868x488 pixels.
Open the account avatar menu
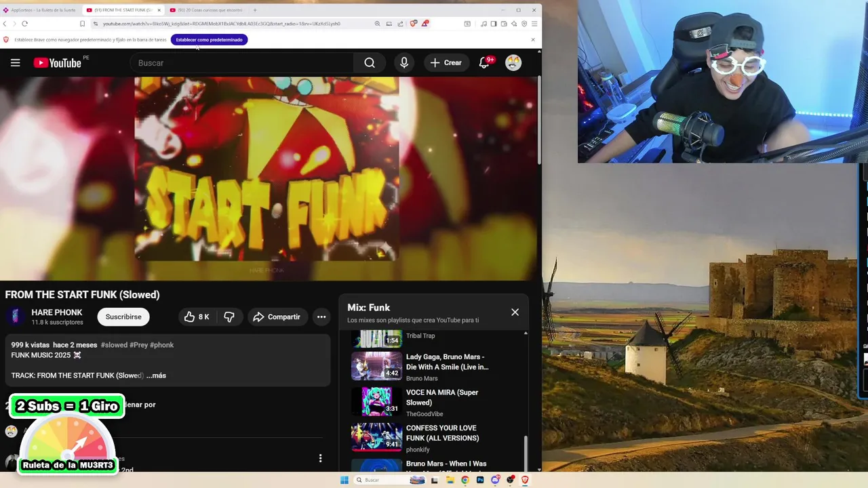pos(513,63)
